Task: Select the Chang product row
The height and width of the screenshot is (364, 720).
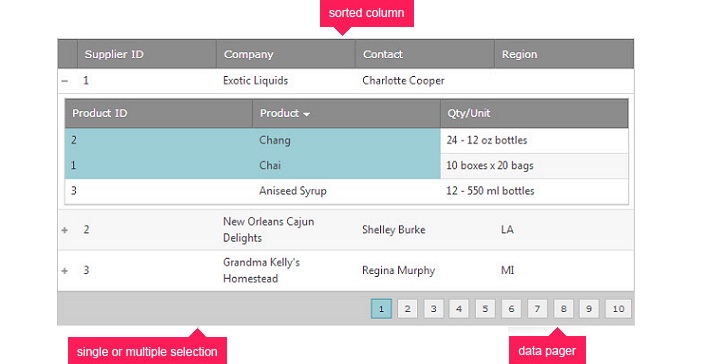Action: tap(347, 140)
